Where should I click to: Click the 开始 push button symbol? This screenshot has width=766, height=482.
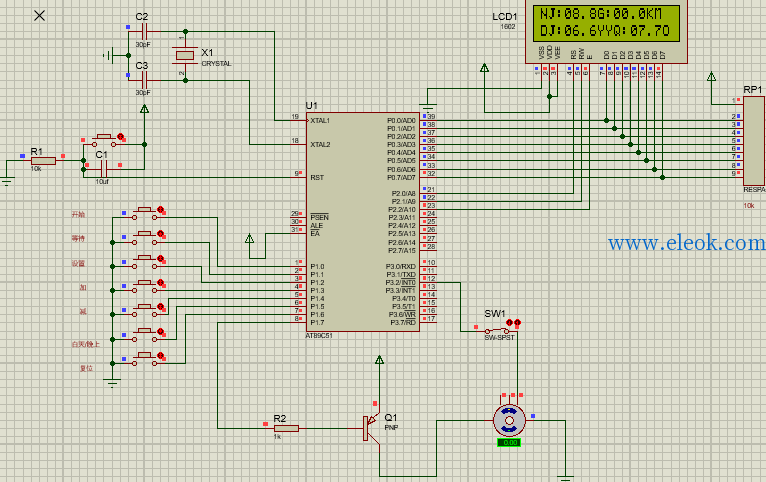pyautogui.click(x=145, y=213)
